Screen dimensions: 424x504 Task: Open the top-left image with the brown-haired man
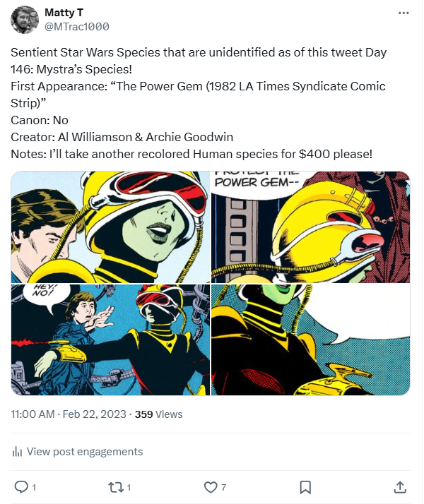tap(111, 227)
